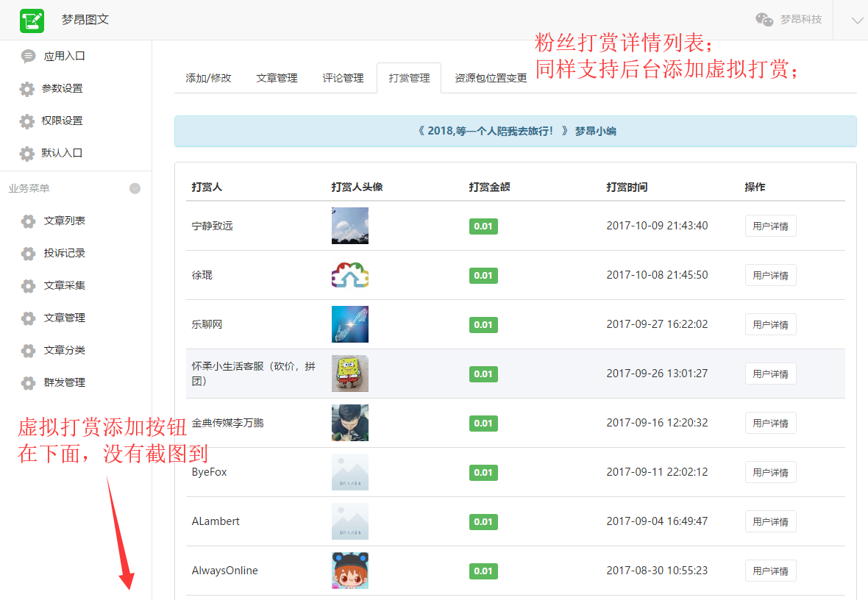868x600 pixels.
Task: Click ByeFox's placeholder avatar image
Action: pos(350,472)
